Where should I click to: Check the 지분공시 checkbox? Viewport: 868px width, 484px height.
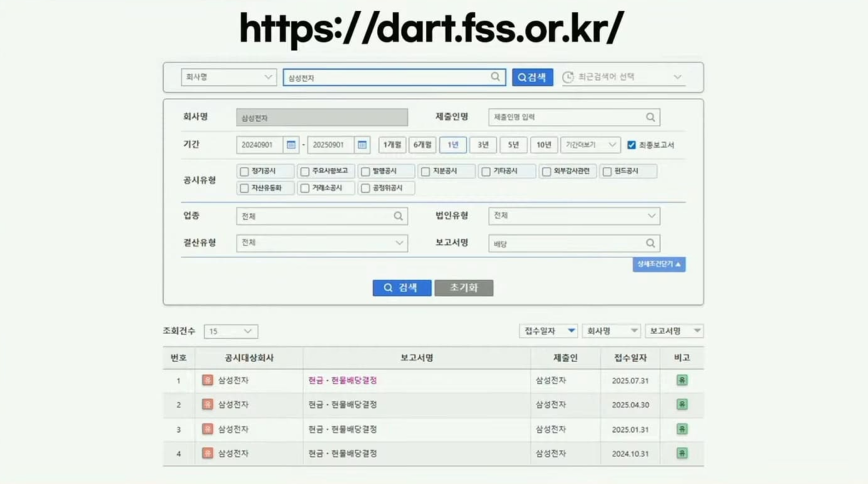[425, 170]
